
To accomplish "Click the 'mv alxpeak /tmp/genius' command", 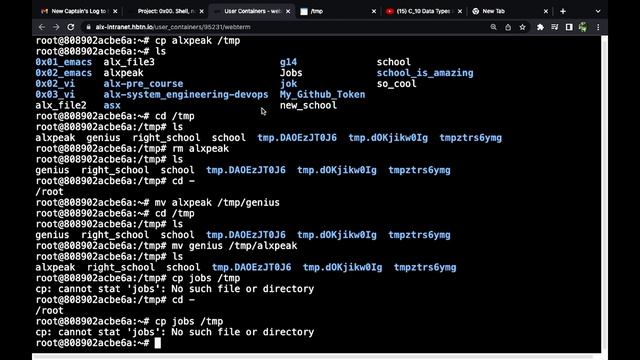I will click(x=217, y=202).
